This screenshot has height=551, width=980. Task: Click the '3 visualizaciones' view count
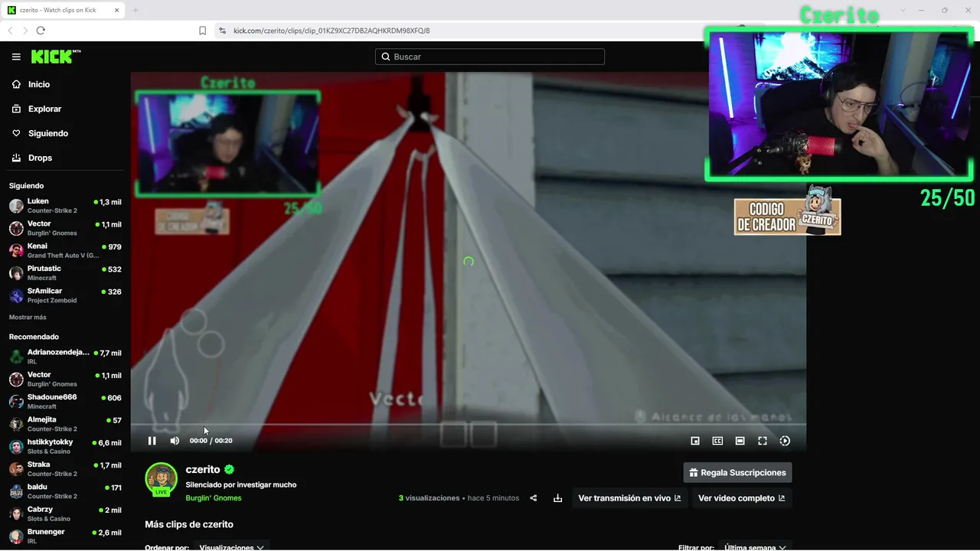tap(429, 498)
